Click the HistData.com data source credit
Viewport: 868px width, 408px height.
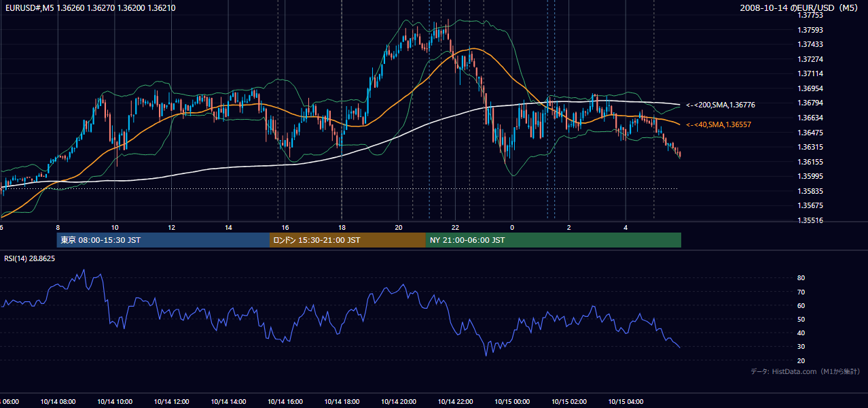pyautogui.click(x=806, y=371)
